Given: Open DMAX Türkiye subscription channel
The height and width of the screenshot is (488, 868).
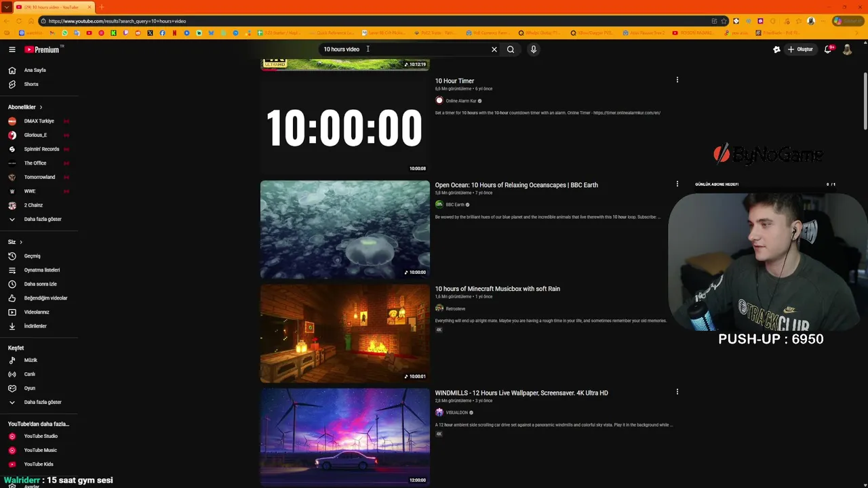Looking at the screenshot, I should 39,121.
